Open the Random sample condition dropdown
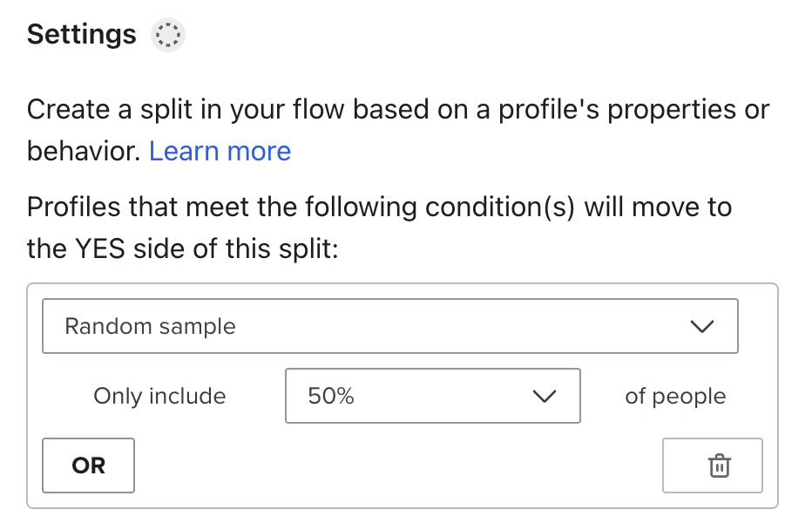The image size is (812, 530). [389, 327]
